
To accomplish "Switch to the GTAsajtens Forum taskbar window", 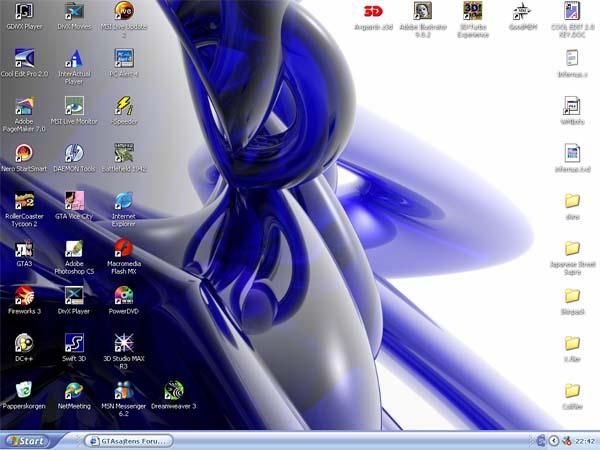I will pyautogui.click(x=130, y=440).
